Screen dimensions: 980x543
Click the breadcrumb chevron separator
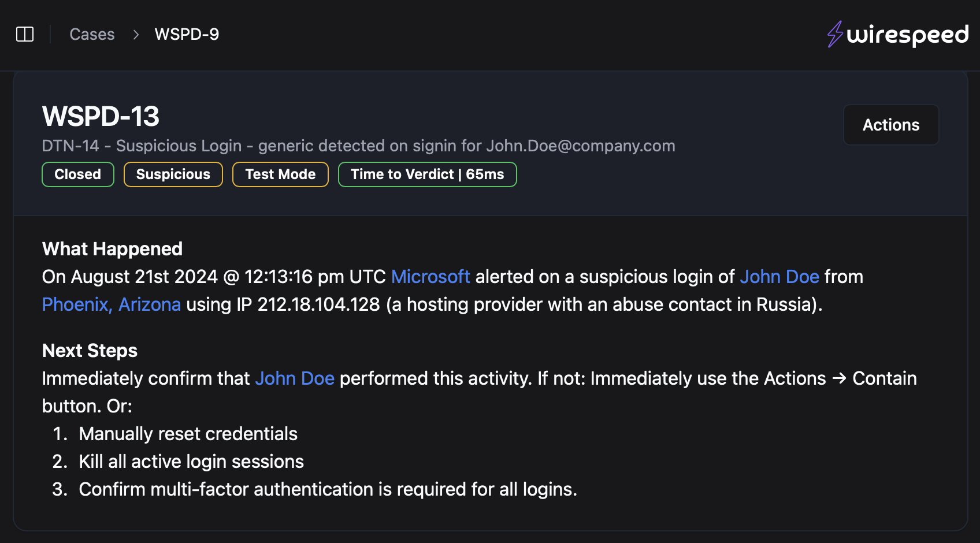pyautogui.click(x=136, y=35)
